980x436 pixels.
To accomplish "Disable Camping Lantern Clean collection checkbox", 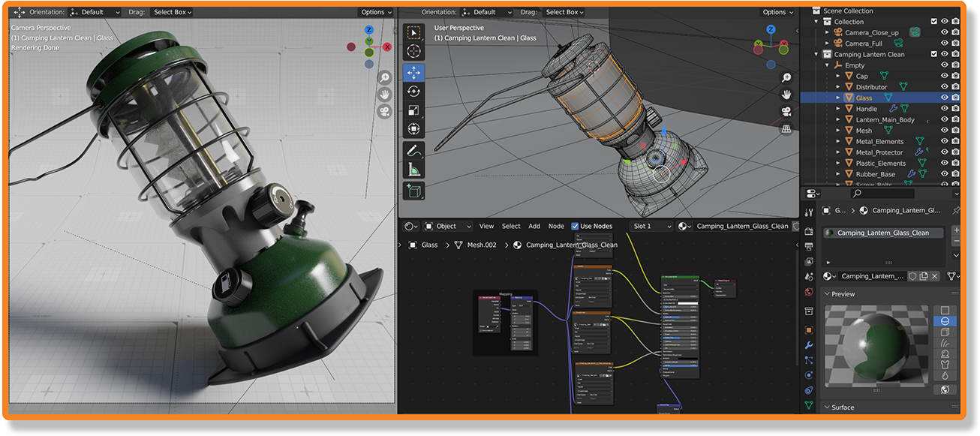I will pos(933,54).
